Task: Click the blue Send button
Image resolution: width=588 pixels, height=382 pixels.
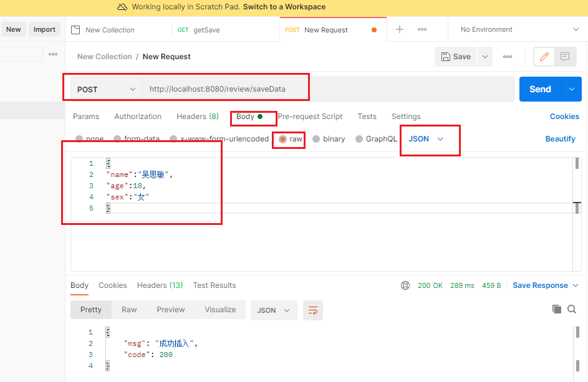Action: (540, 89)
